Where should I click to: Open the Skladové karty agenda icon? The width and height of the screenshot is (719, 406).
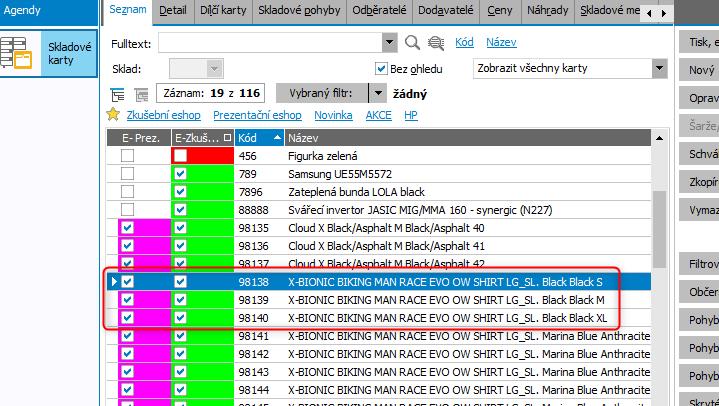tap(17, 53)
